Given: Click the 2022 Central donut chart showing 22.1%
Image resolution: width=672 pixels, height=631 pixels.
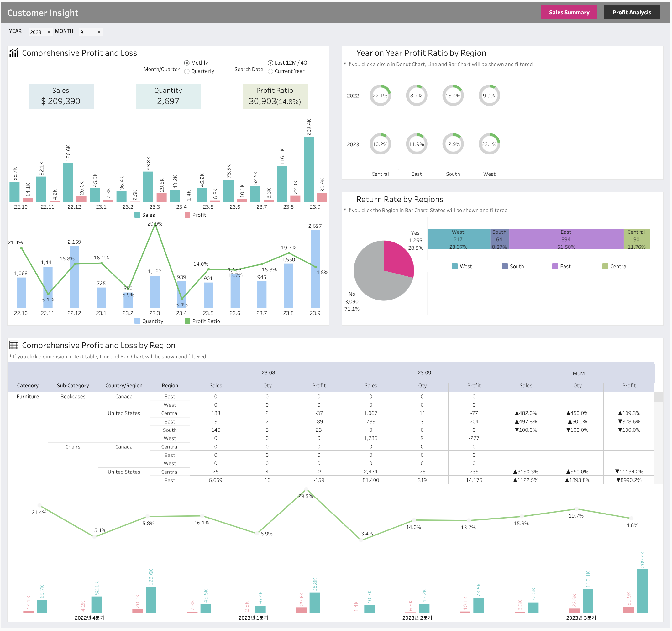Looking at the screenshot, I should tap(380, 96).
